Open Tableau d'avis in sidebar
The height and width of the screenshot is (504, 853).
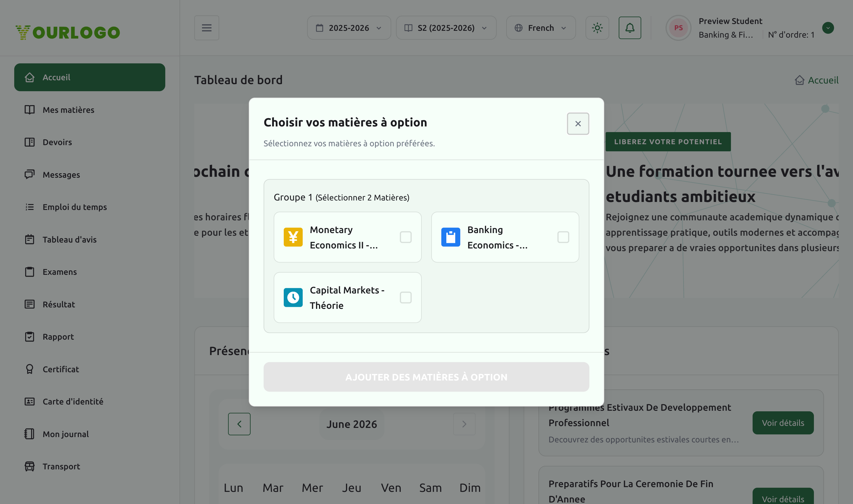[x=90, y=240]
